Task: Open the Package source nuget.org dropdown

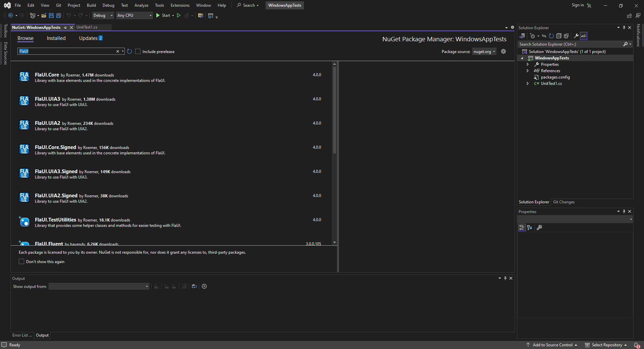Action: [x=484, y=51]
